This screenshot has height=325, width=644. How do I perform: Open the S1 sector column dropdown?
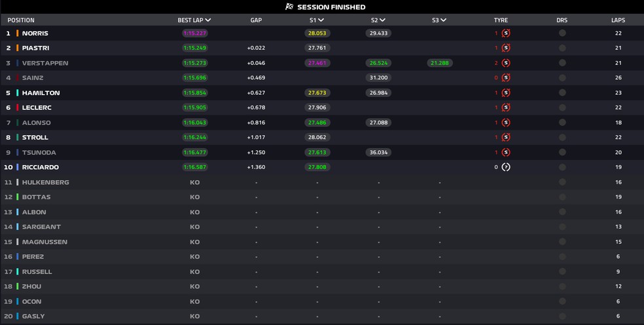click(x=321, y=20)
